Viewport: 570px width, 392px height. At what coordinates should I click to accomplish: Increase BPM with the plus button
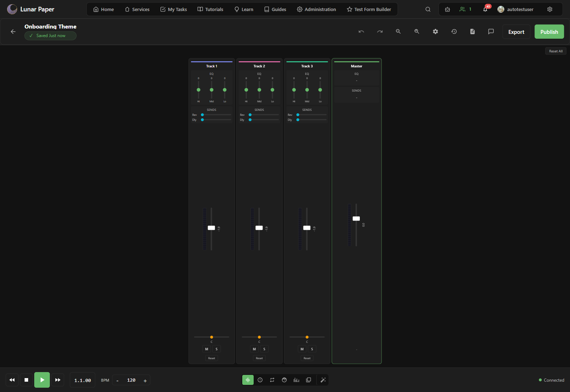[x=145, y=381]
